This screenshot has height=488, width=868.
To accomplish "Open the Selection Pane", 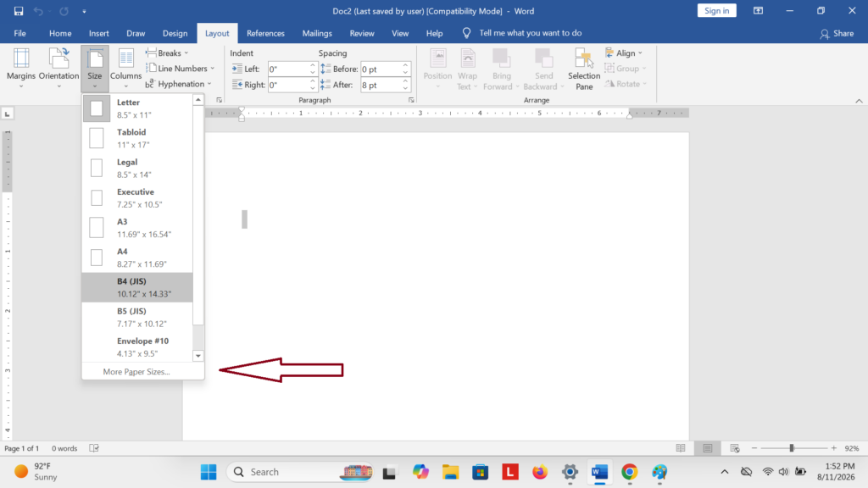I will click(x=584, y=69).
